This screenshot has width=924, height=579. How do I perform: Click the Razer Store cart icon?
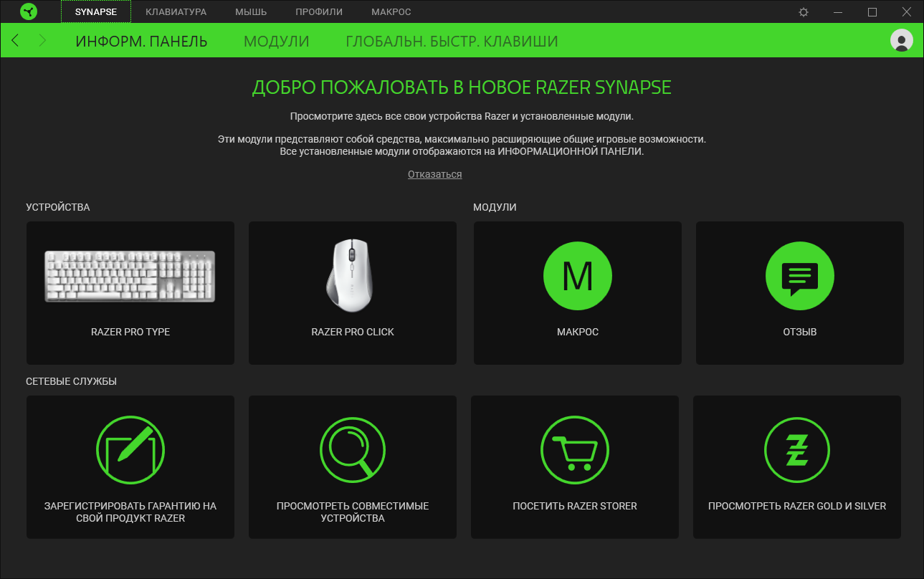point(575,449)
